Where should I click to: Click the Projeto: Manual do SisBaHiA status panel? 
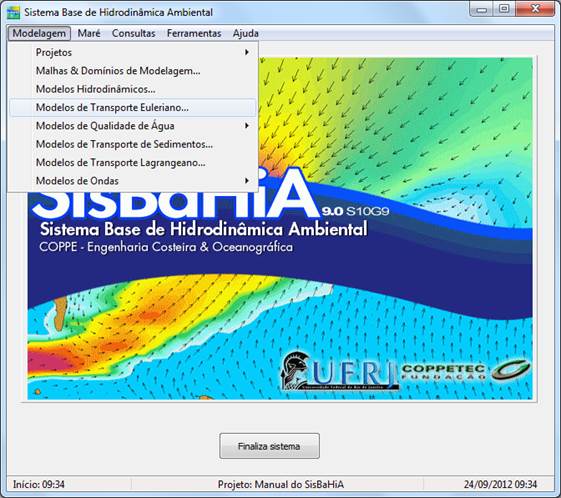[280, 484]
